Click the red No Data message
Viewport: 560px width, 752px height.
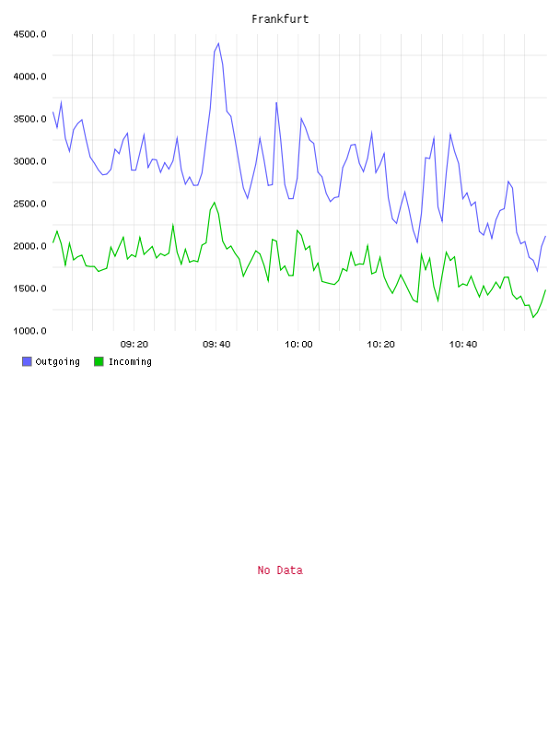[x=280, y=570]
